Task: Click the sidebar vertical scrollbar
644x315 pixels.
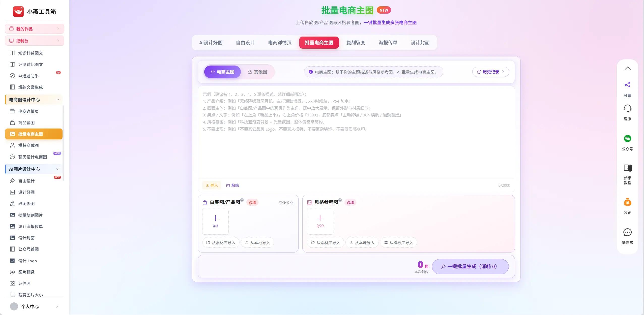Action: point(63,143)
